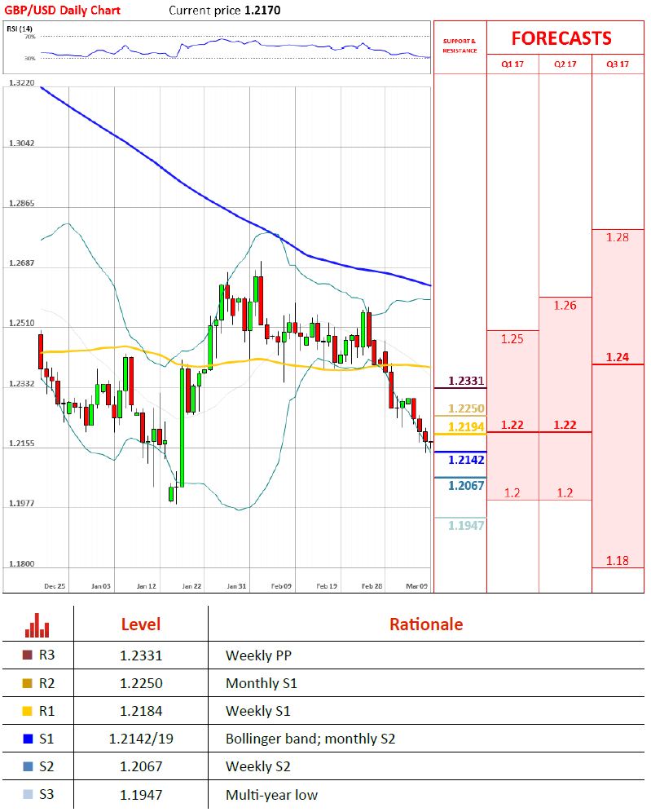Click the Rationale column header

point(425,624)
